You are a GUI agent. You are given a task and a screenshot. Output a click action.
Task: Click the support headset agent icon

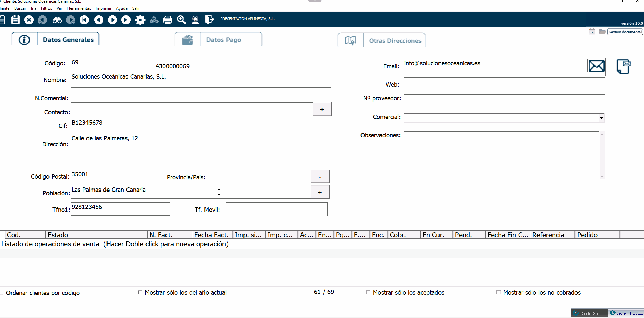(195, 20)
